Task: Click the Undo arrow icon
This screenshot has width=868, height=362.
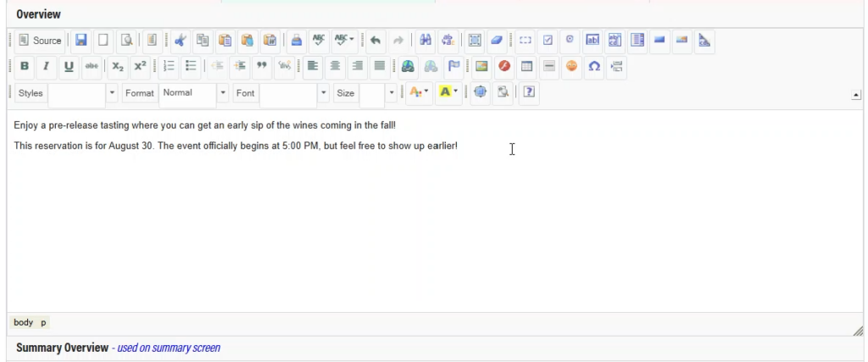Action: (x=375, y=41)
